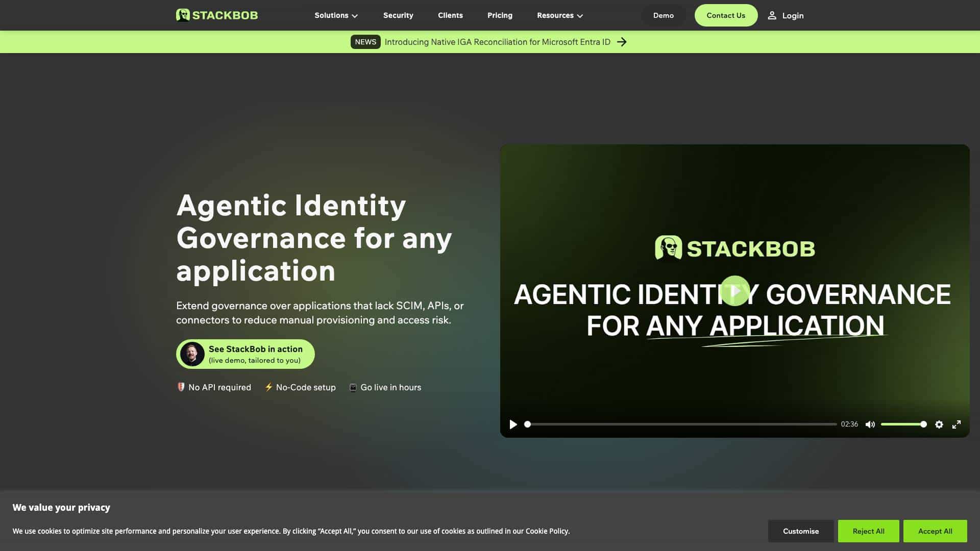Click the presenter avatar in demo button
Screen dimensions: 980x551
[192, 354]
